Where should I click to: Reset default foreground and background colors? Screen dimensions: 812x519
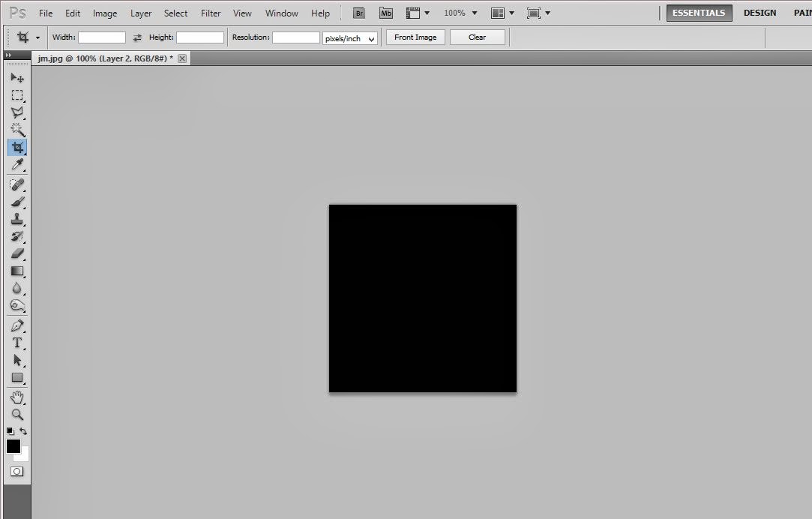click(x=10, y=431)
